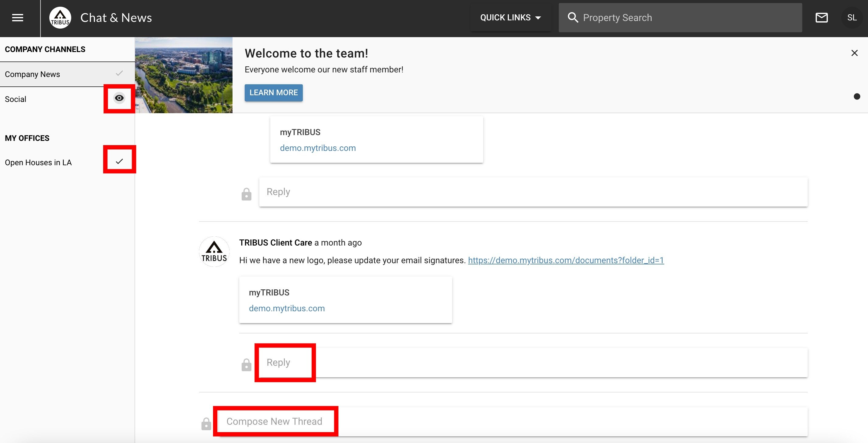Image resolution: width=868 pixels, height=443 pixels.
Task: Toggle the Company News checkmark
Action: (119, 73)
